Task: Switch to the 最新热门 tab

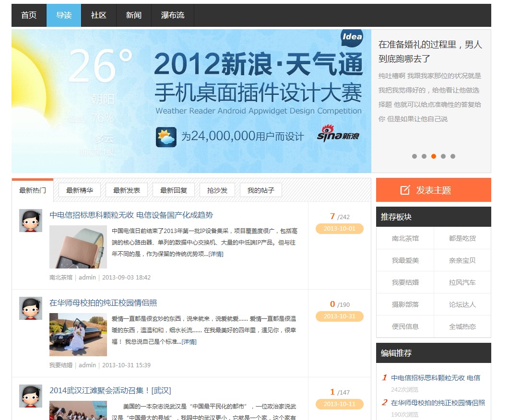Action: 33,190
